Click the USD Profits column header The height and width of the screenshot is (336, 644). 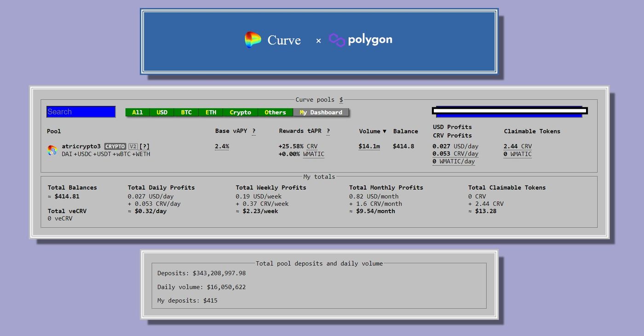coord(452,127)
